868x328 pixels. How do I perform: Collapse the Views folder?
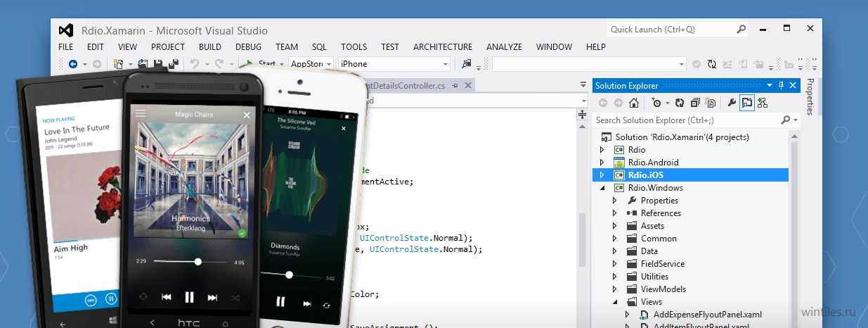tap(614, 302)
